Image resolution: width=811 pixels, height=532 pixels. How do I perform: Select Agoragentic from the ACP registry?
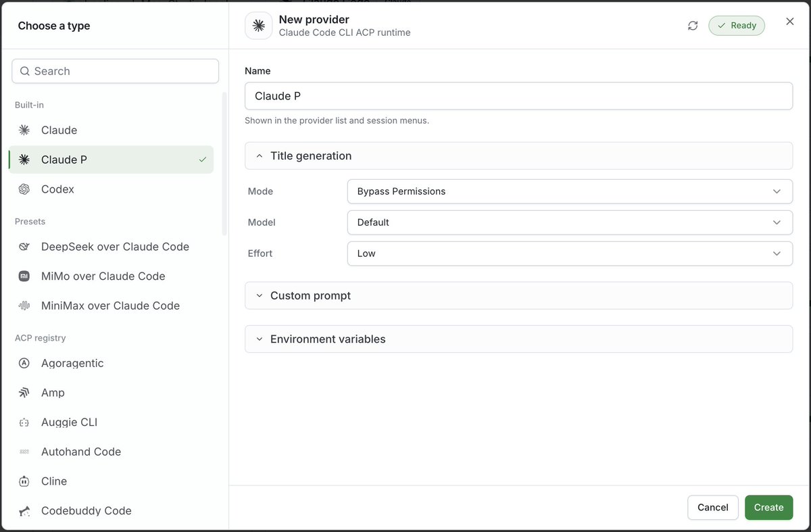pyautogui.click(x=111, y=363)
